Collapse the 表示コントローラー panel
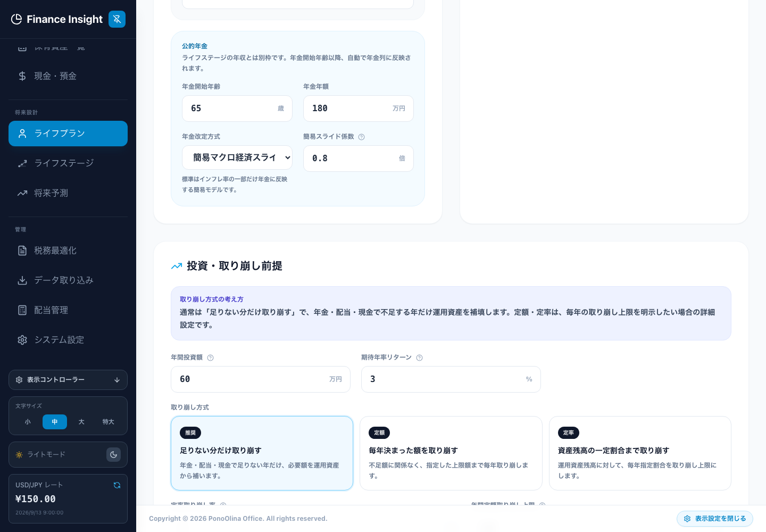 tap(68, 380)
